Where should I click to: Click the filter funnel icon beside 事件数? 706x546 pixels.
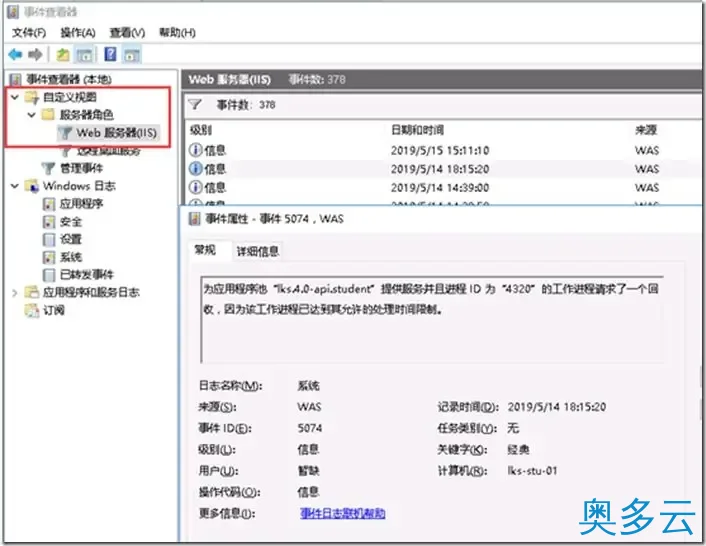click(195, 104)
